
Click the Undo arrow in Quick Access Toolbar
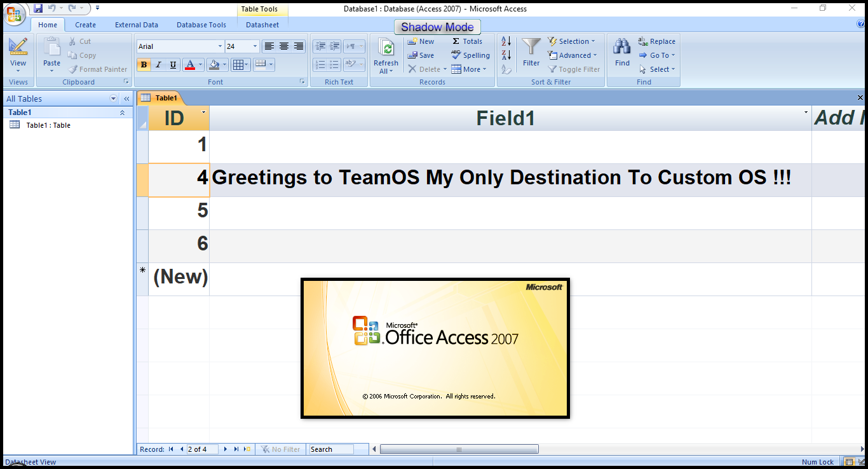tap(51, 8)
